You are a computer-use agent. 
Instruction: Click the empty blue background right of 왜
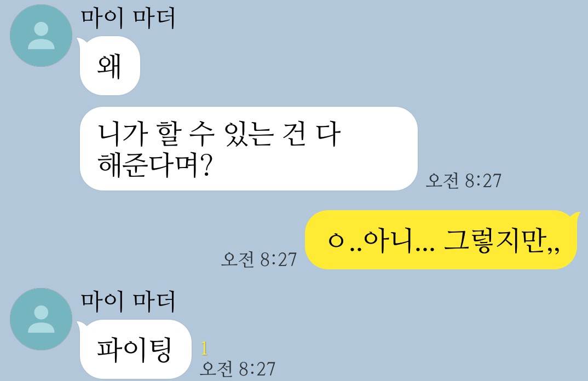pos(337,66)
